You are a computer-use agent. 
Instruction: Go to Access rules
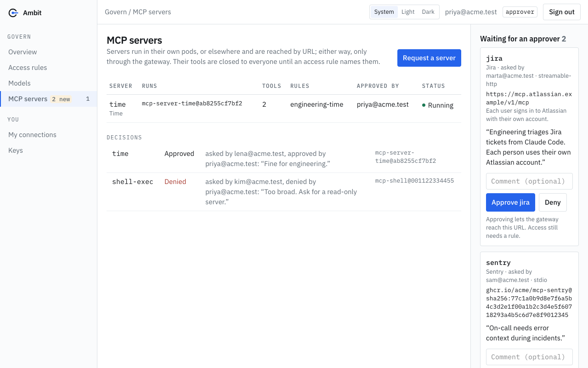point(49,68)
